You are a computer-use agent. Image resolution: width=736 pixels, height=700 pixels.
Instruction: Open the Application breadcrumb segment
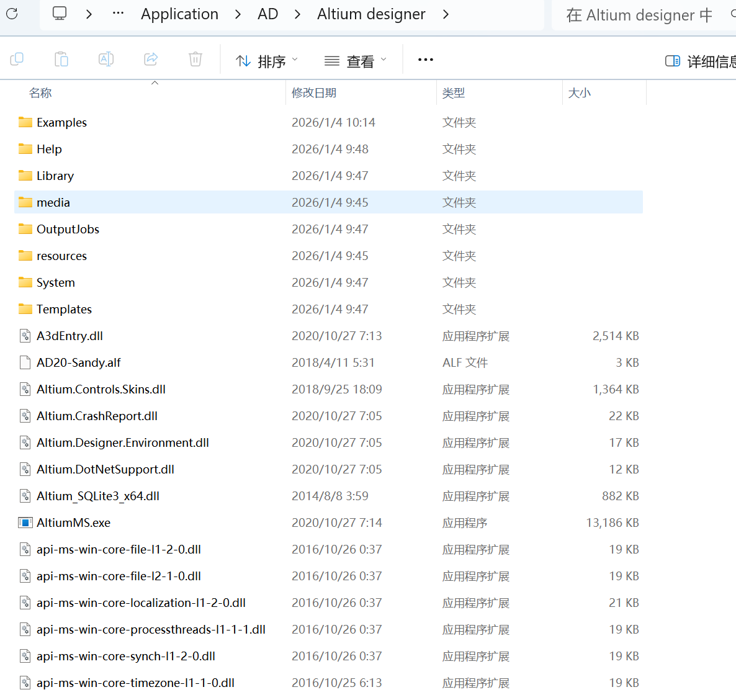pos(180,14)
